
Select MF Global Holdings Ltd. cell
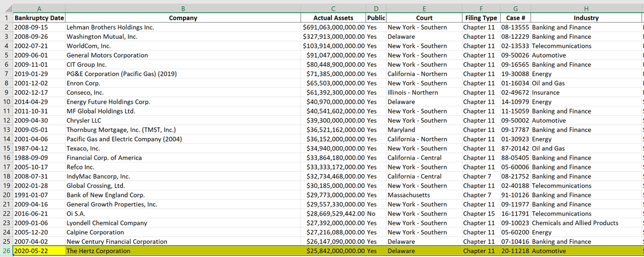[x=183, y=111]
